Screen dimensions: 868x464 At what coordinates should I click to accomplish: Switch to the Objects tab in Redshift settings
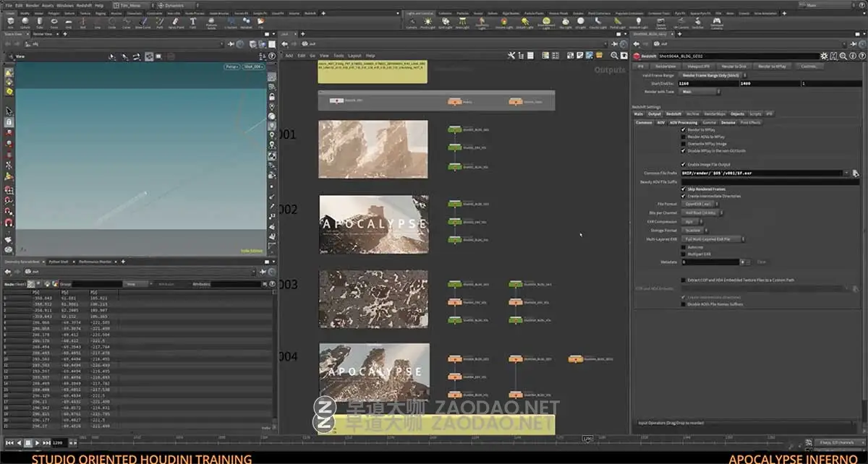pos(737,114)
